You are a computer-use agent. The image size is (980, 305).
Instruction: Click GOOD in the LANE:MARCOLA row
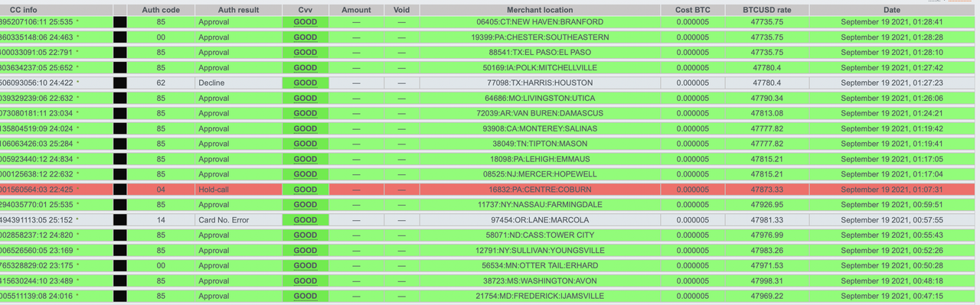(305, 220)
